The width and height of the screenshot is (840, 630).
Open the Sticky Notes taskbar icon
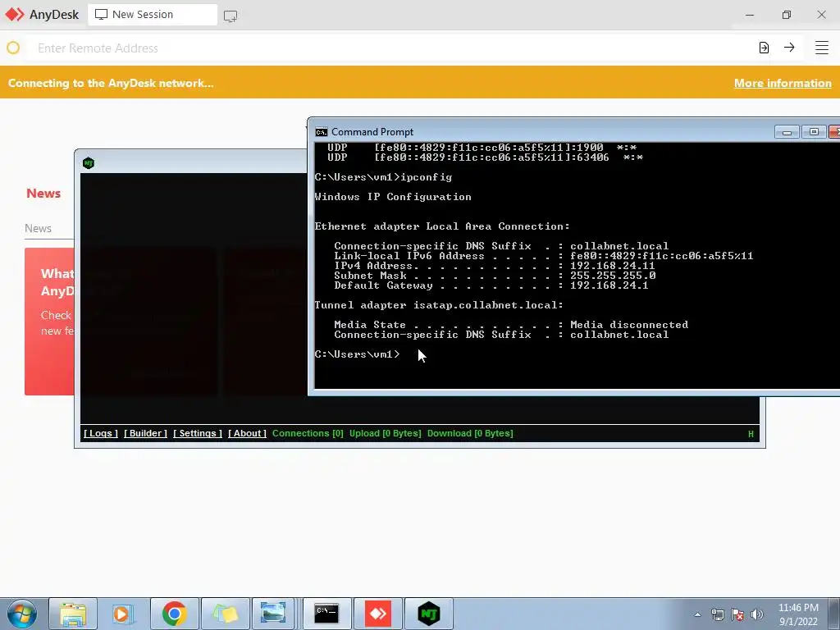point(225,614)
